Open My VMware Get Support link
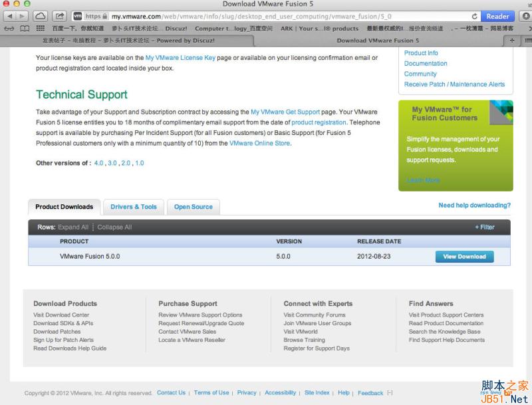 click(285, 112)
